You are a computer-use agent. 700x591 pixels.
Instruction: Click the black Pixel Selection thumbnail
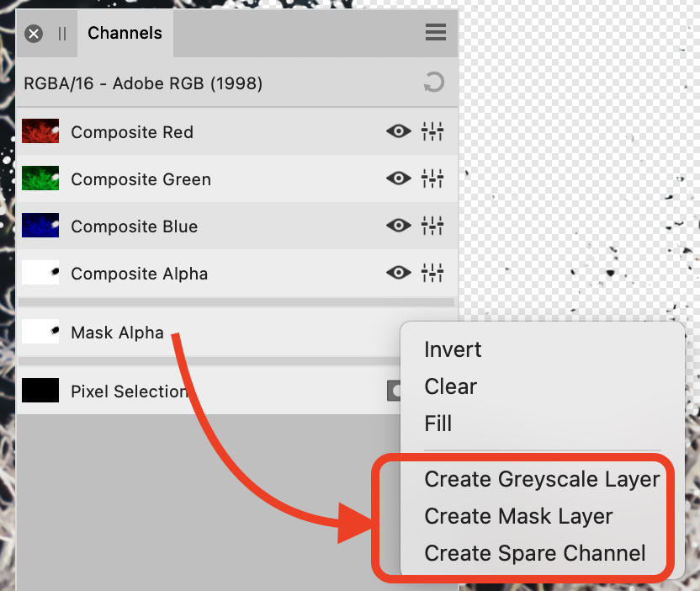[x=40, y=391]
